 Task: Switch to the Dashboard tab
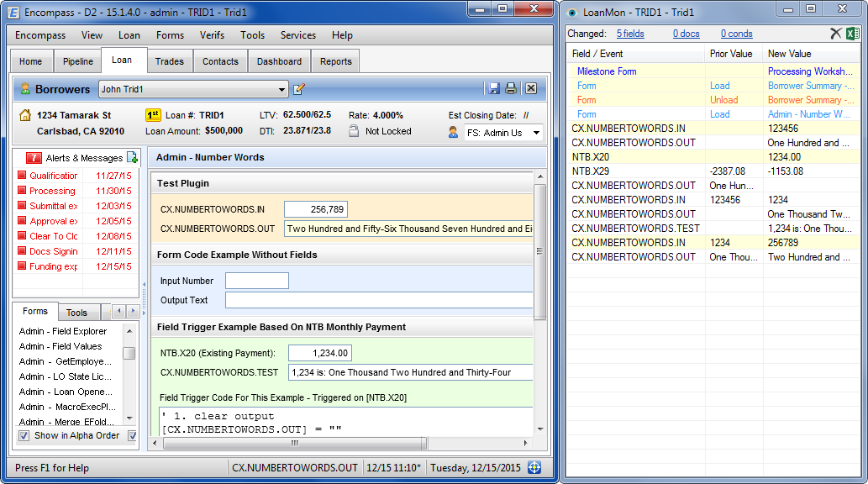point(279,61)
